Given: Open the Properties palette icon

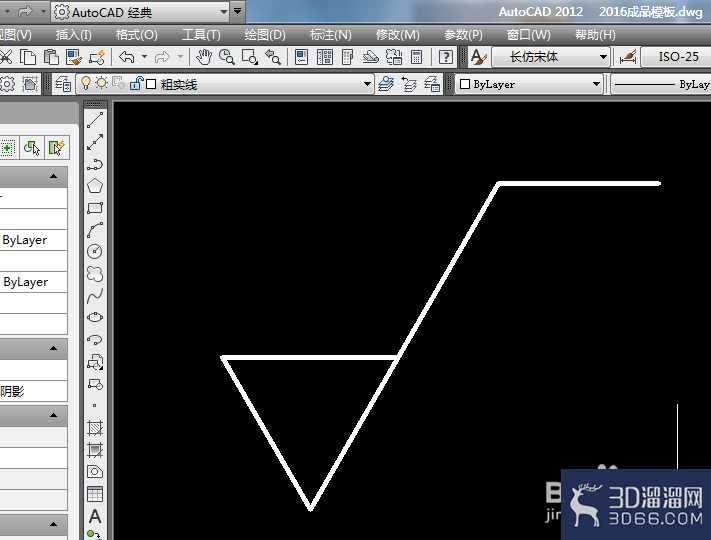Looking at the screenshot, I should 301,57.
